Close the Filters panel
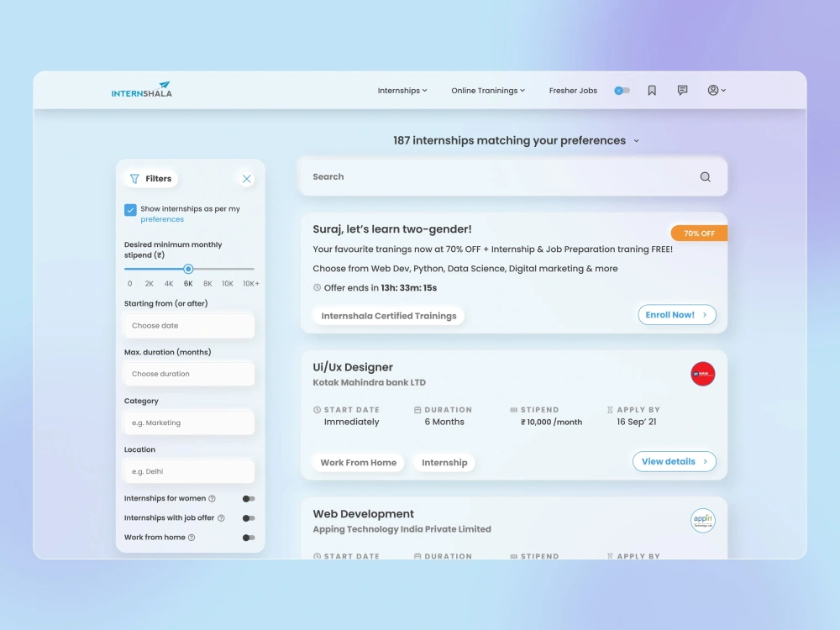840x630 pixels. point(246,179)
